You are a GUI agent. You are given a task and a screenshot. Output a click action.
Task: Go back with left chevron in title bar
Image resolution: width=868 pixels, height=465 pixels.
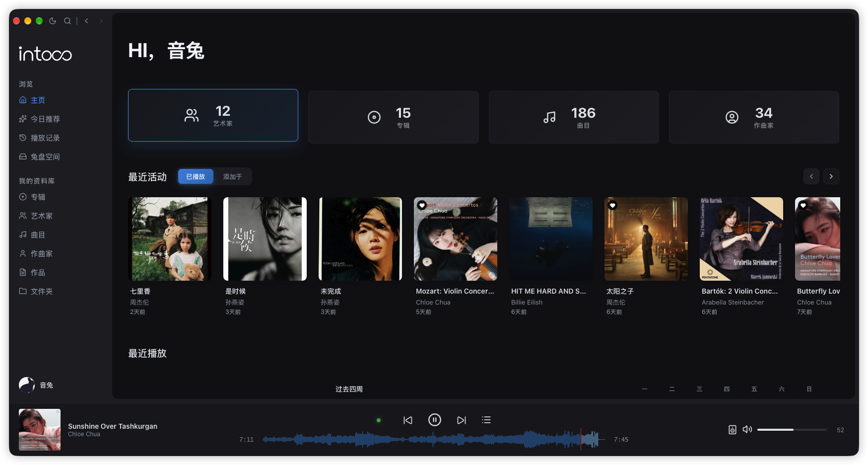click(x=86, y=21)
